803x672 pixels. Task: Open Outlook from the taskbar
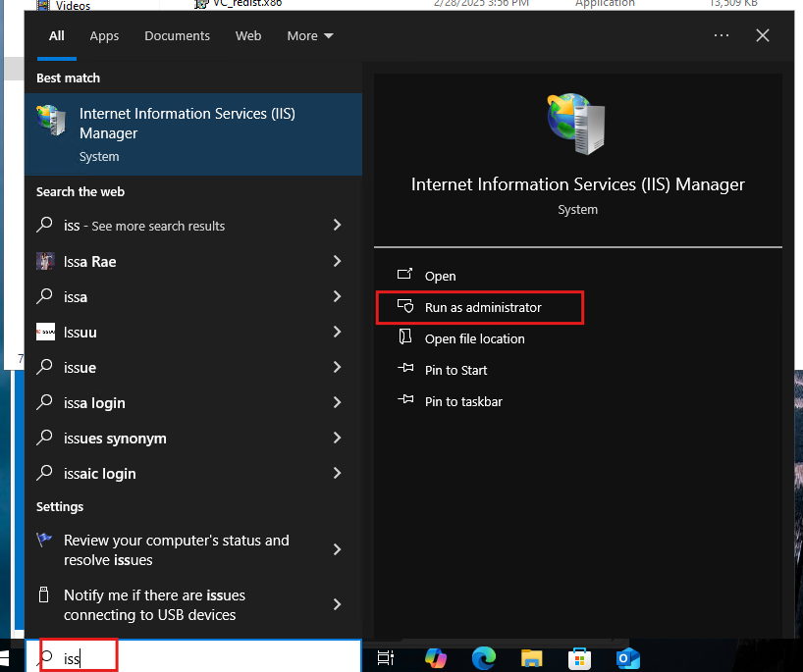pos(628,657)
